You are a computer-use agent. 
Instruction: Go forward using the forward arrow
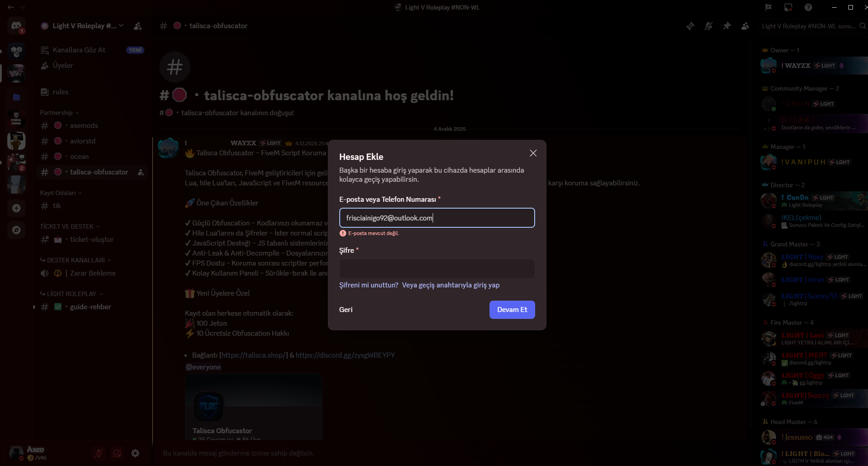coord(22,7)
